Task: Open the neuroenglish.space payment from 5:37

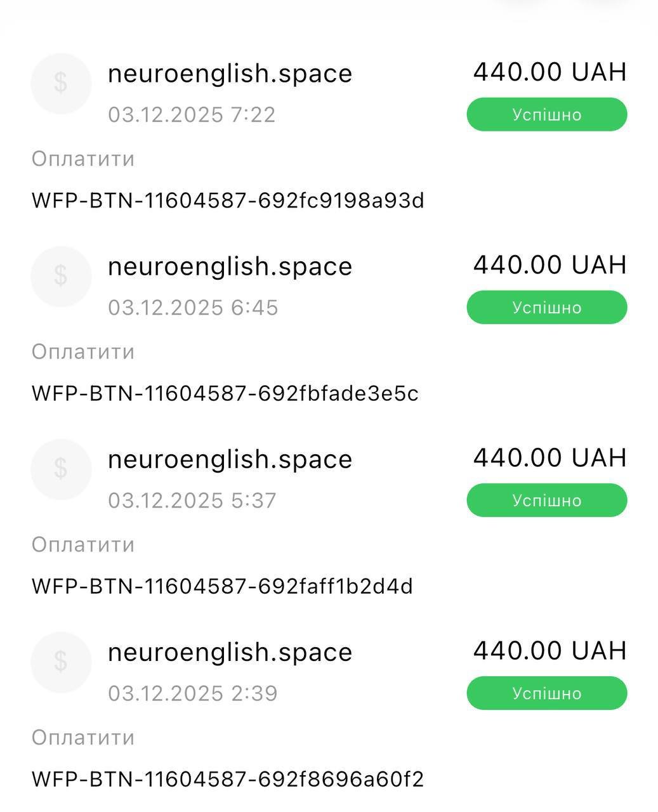Action: coord(230,459)
